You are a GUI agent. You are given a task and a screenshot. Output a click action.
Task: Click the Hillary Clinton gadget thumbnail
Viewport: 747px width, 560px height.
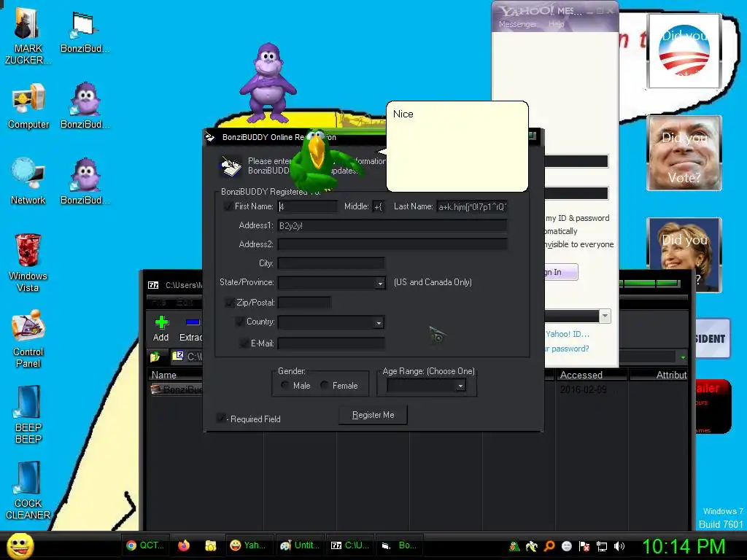coord(684,254)
